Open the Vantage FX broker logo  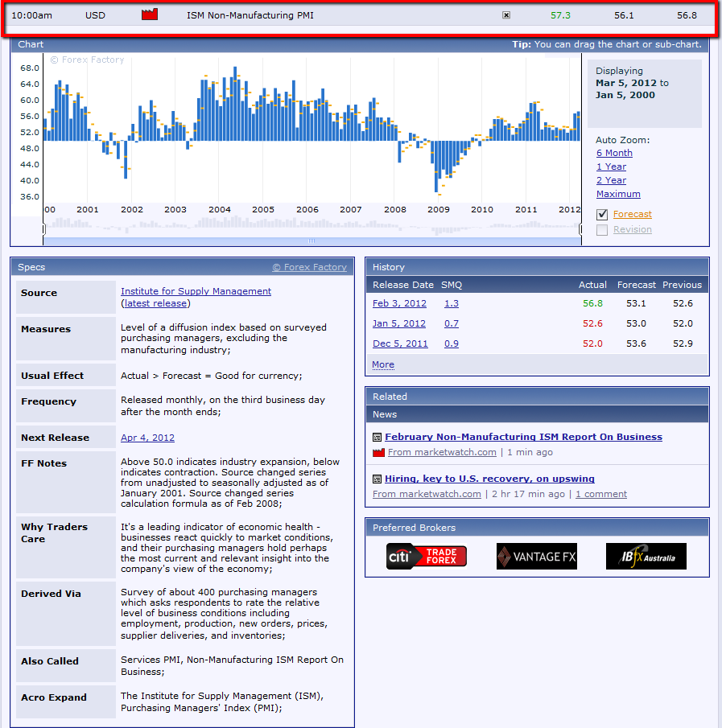(x=537, y=556)
